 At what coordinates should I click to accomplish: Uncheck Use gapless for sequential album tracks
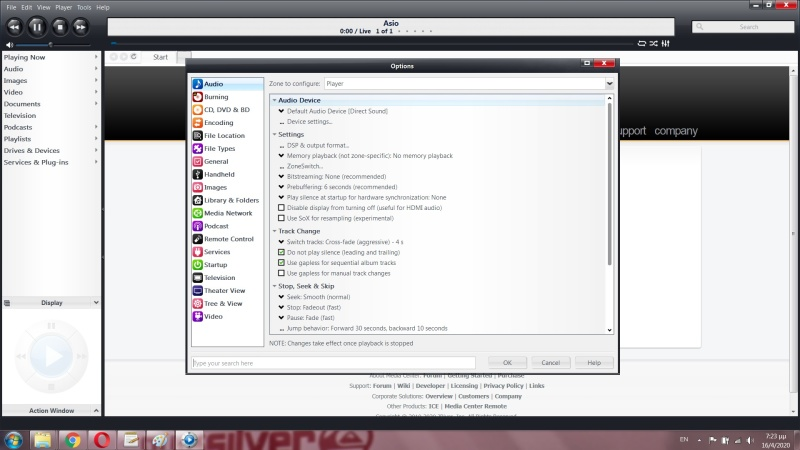281,263
